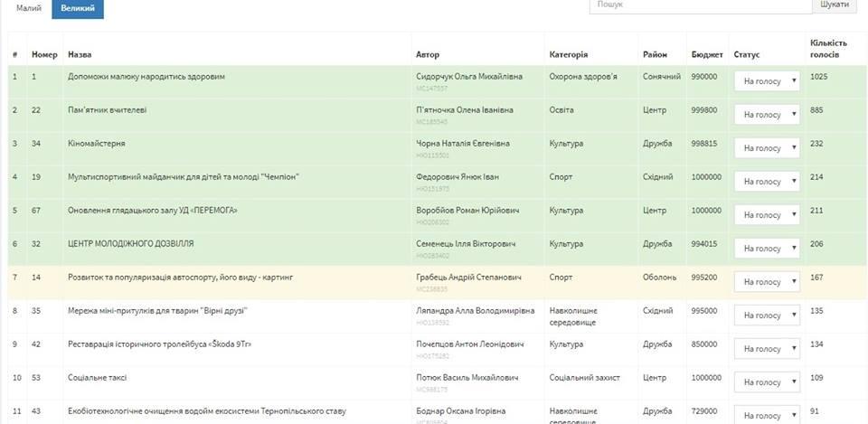This screenshot has height=424, width=868.
Task: Select the Великий tab
Action: pos(77,8)
